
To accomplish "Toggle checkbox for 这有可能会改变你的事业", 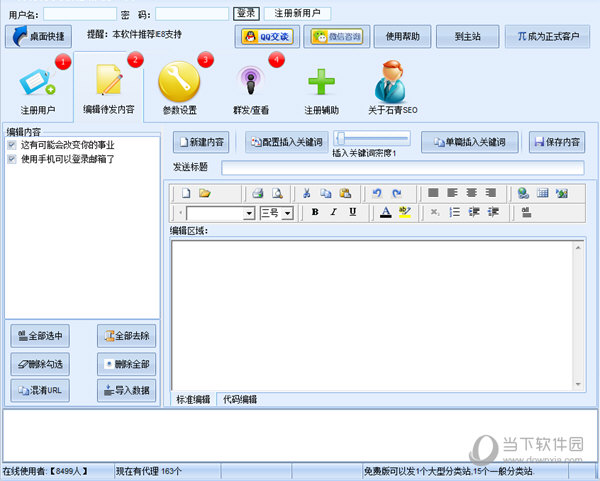I will [x=12, y=145].
